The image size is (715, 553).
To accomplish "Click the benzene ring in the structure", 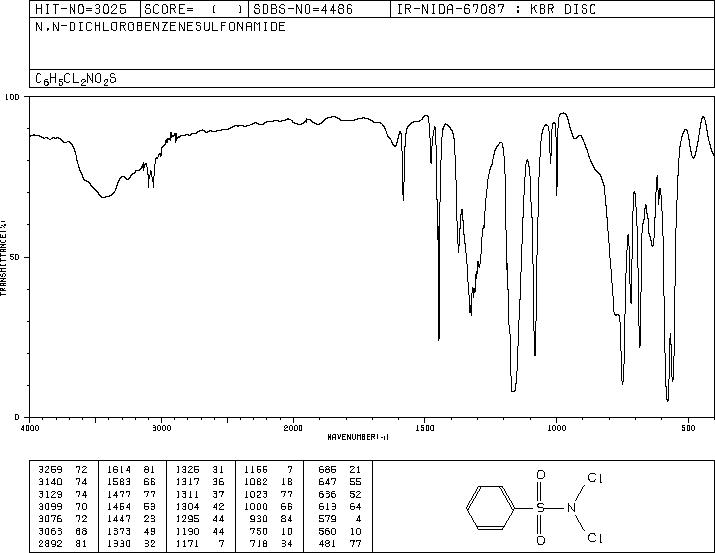I will [x=490, y=507].
